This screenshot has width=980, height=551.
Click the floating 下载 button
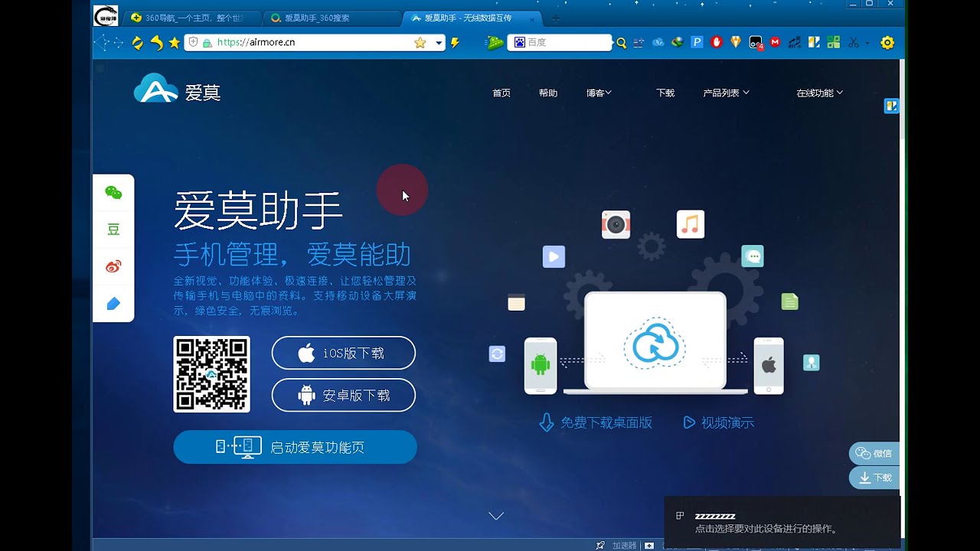tap(874, 478)
